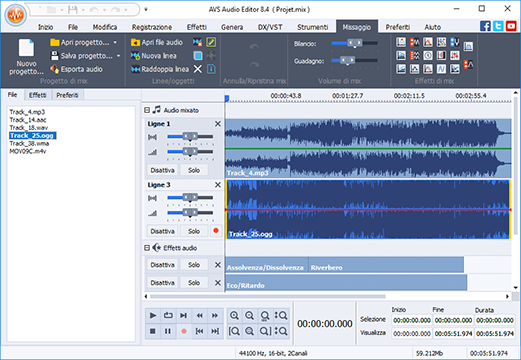Arm recording on Ligne 3

coord(216,230)
